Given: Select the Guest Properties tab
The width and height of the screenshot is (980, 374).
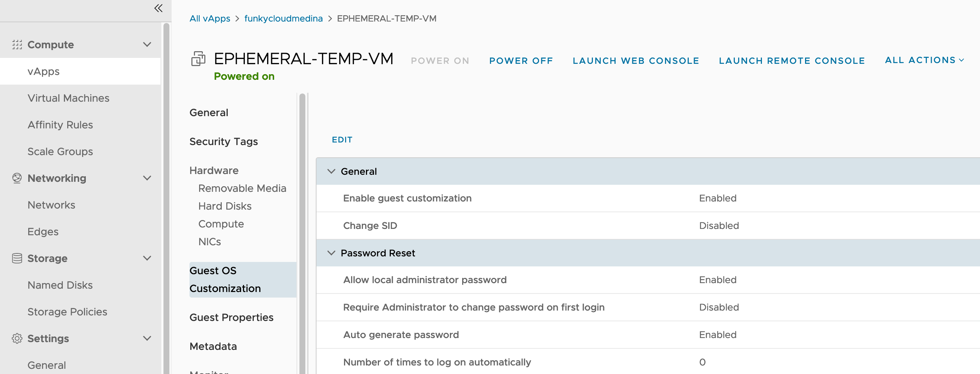Looking at the screenshot, I should pos(231,318).
